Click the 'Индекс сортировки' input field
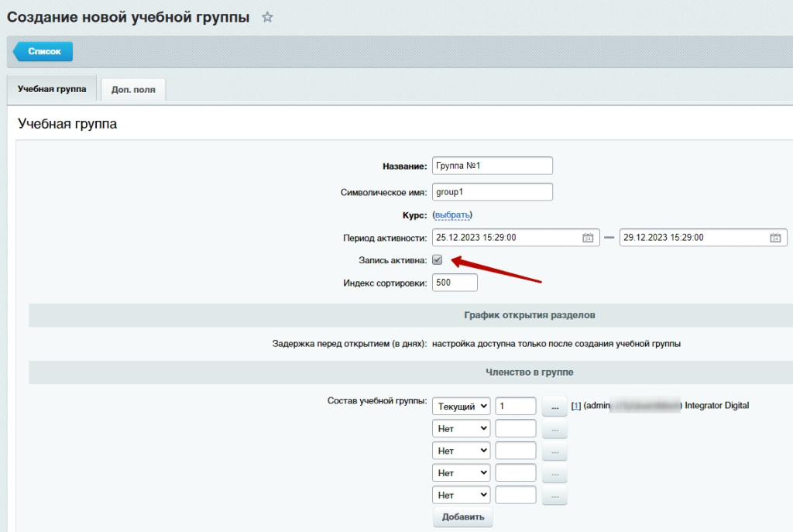Viewport: 793px width, 532px height. (455, 283)
